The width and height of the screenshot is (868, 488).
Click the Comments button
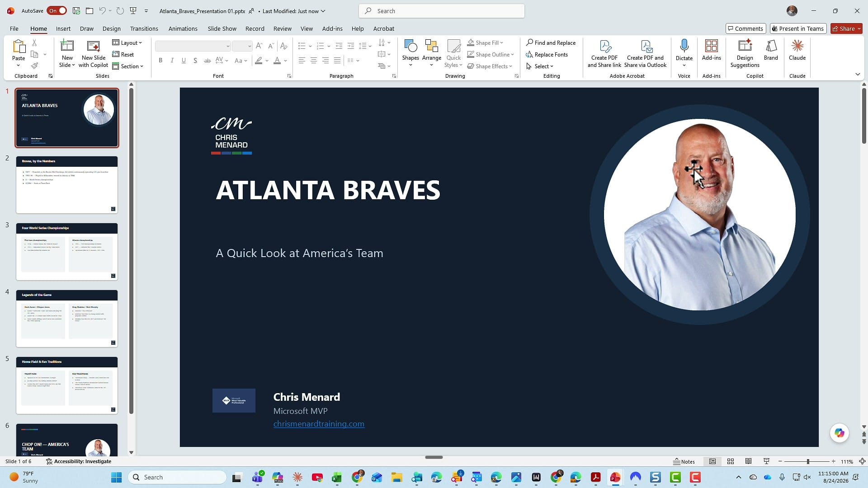tap(745, 28)
